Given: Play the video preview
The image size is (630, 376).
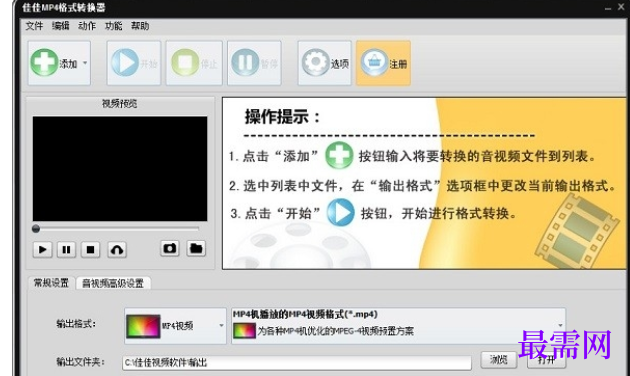Looking at the screenshot, I should [x=42, y=250].
